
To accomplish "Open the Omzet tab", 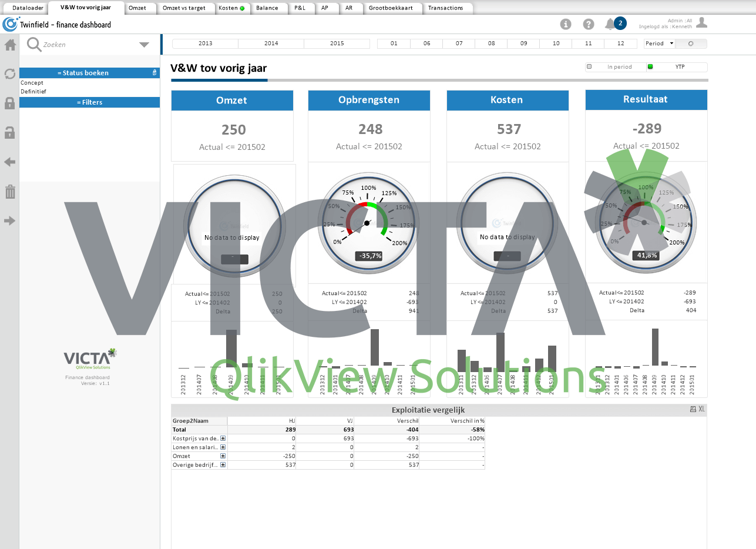I will tap(141, 8).
